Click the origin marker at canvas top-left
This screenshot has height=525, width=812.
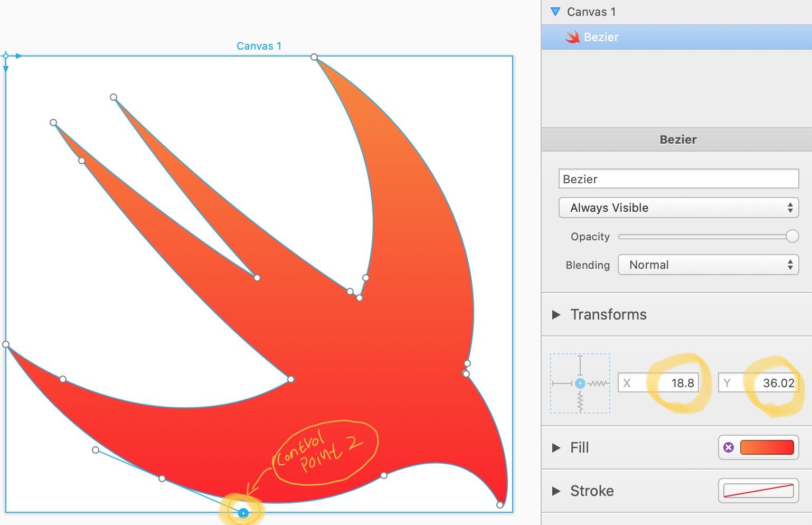point(6,56)
